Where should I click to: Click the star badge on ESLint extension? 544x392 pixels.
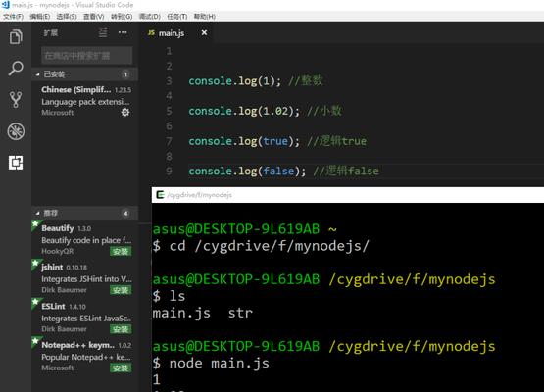pyautogui.click(x=35, y=303)
